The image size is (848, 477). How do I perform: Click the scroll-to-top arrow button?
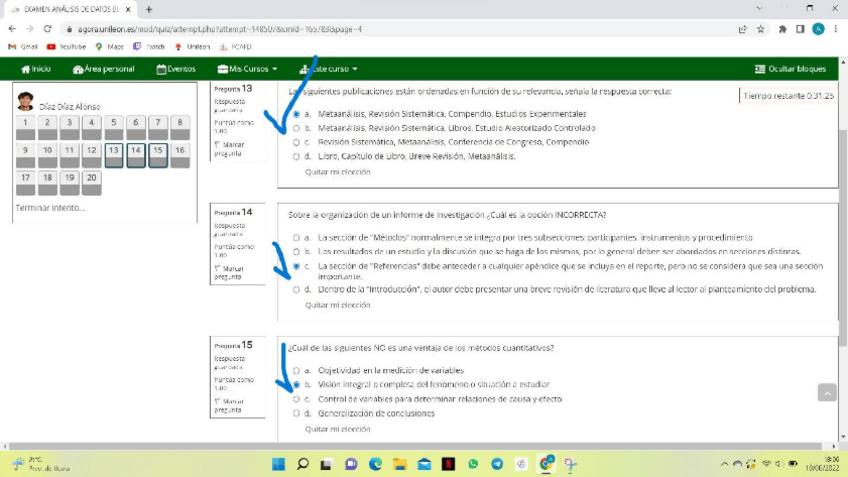826,392
